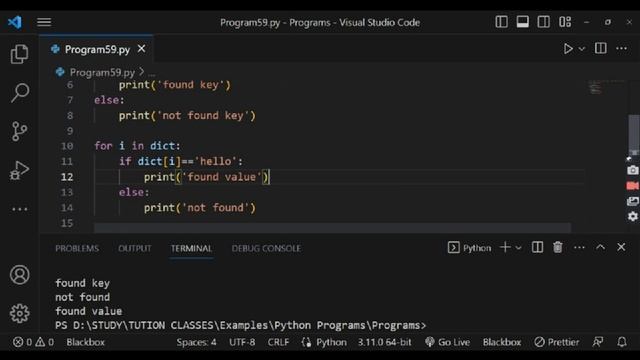Open notifications bell icon
This screenshot has width=640, height=360.
pos(622,342)
